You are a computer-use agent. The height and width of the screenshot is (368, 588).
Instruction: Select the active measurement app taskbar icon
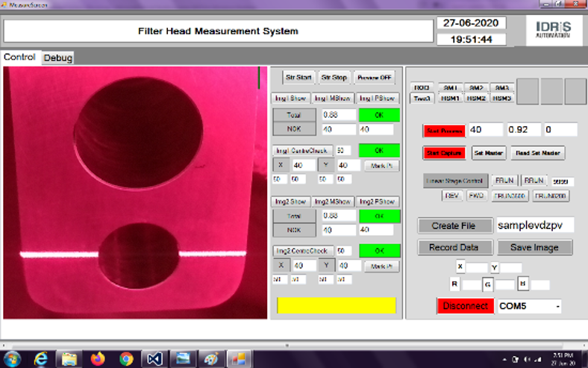point(239,359)
